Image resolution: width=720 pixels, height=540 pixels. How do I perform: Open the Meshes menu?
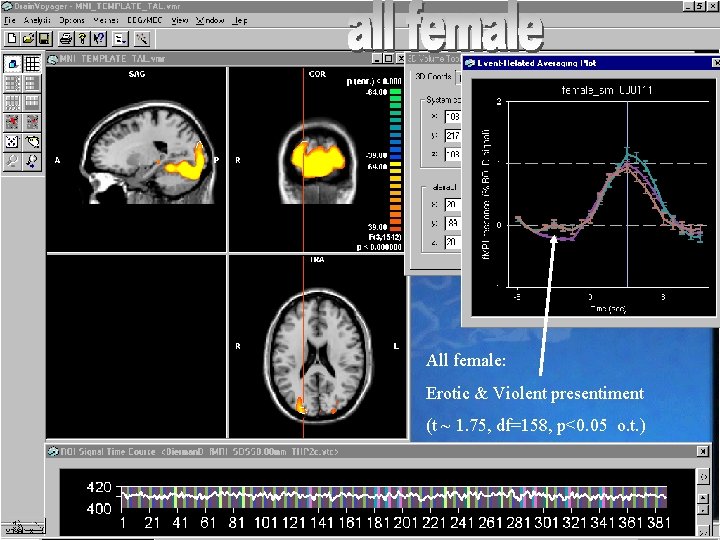106,21
